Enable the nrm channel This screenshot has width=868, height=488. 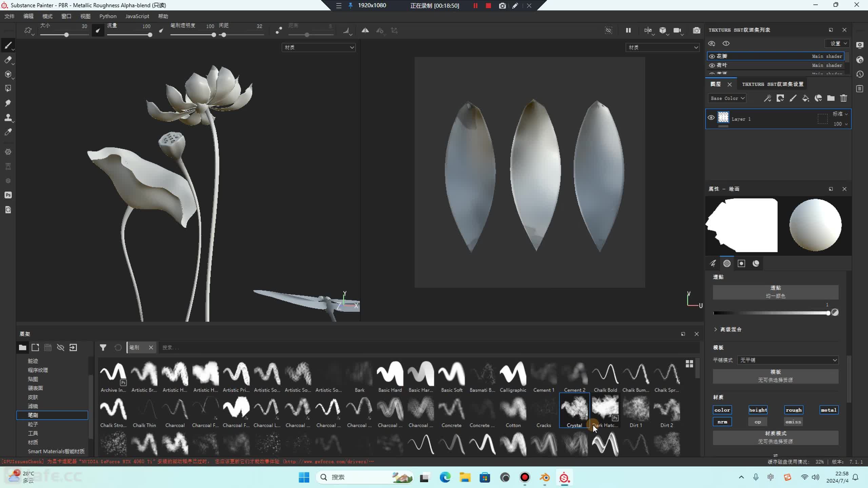722,422
